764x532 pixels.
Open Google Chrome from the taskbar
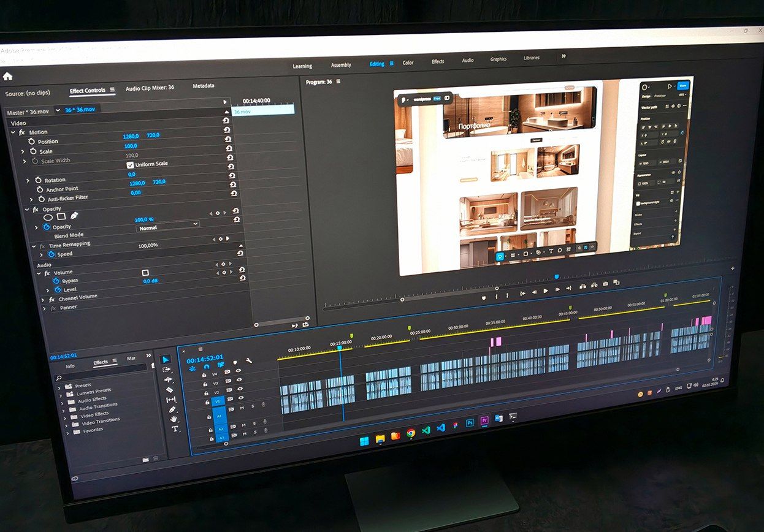(x=410, y=433)
